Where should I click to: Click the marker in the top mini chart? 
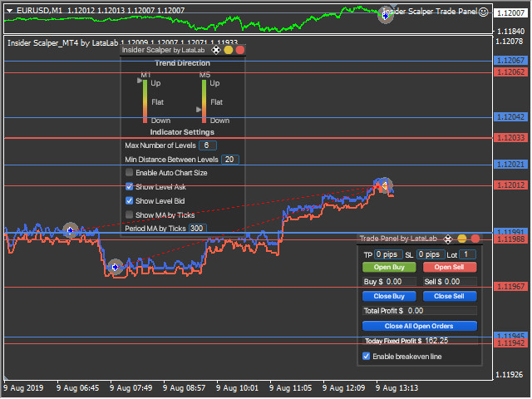coord(386,15)
